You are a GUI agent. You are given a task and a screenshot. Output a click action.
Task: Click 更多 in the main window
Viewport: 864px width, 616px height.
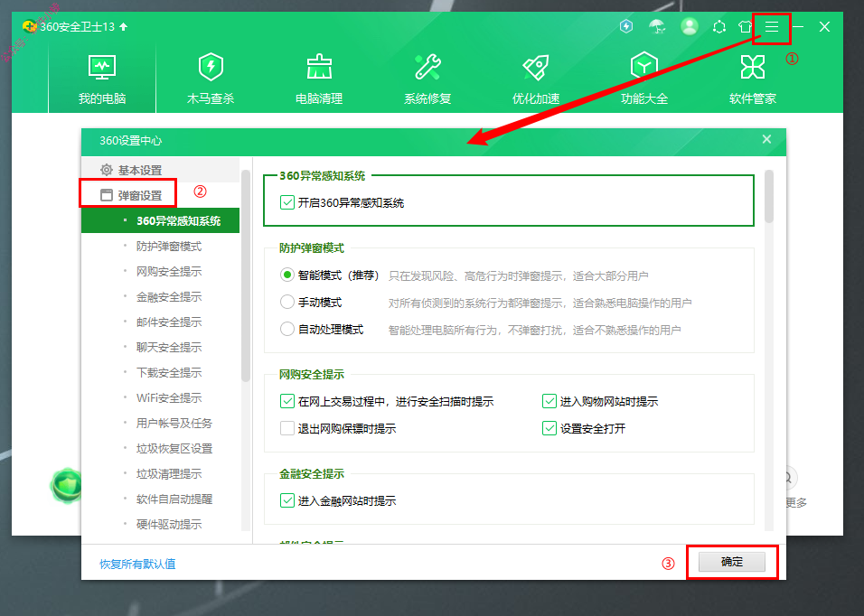point(796,502)
